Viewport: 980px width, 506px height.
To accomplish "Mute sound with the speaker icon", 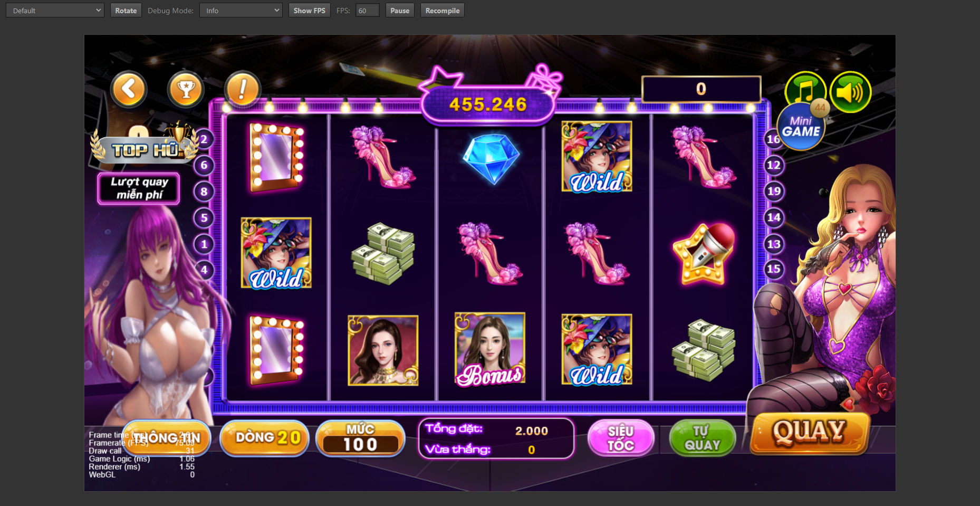I will point(850,92).
